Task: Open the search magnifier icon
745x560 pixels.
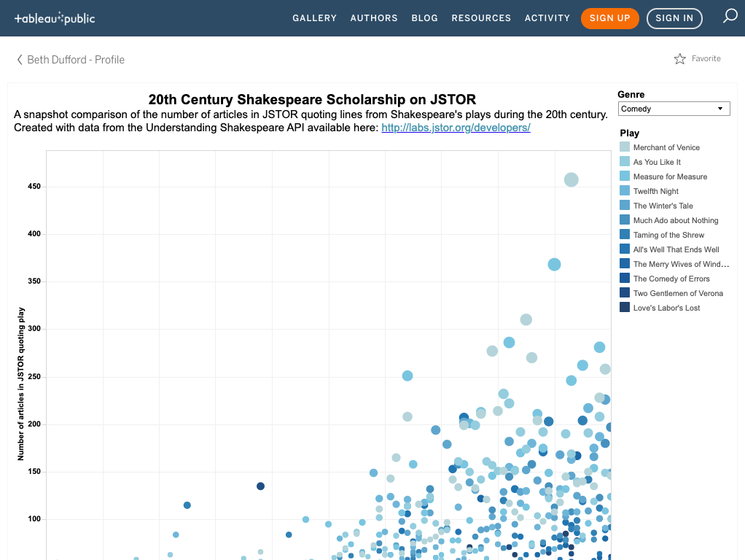Action: coord(730,16)
